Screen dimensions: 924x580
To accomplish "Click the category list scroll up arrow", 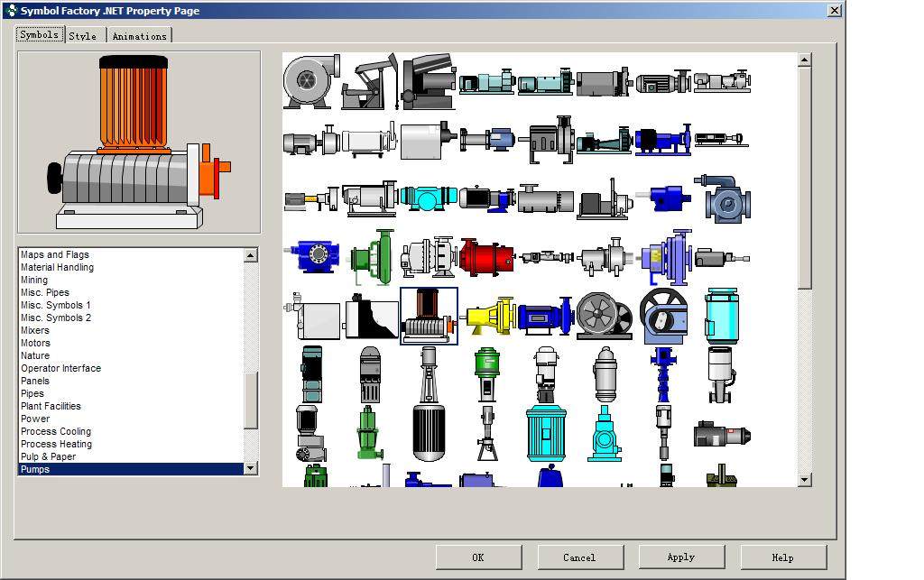I will tap(251, 254).
